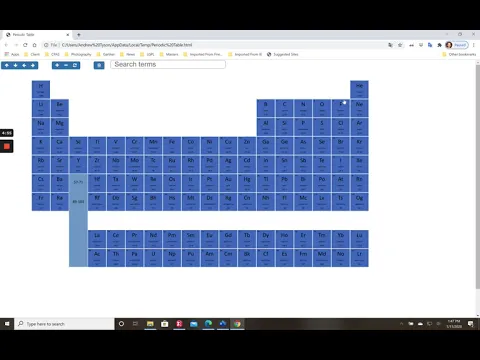Select the Al aluminium tile
Viewport: 480px width, 360px height.
[266, 127]
